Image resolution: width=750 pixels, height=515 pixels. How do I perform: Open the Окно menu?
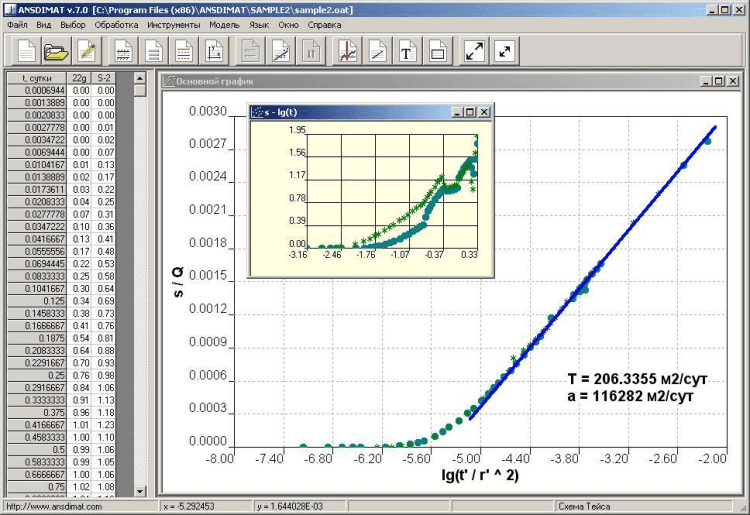[288, 25]
